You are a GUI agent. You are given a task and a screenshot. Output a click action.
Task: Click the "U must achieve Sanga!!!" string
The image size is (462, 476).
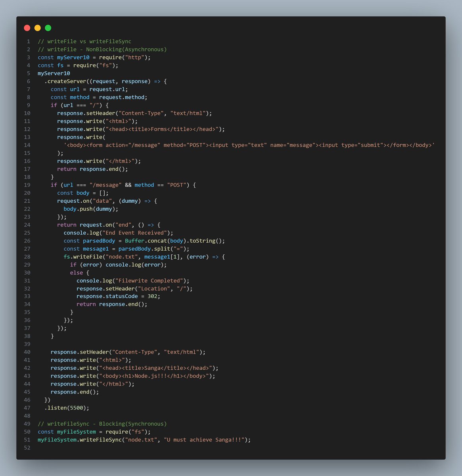pos(202,440)
